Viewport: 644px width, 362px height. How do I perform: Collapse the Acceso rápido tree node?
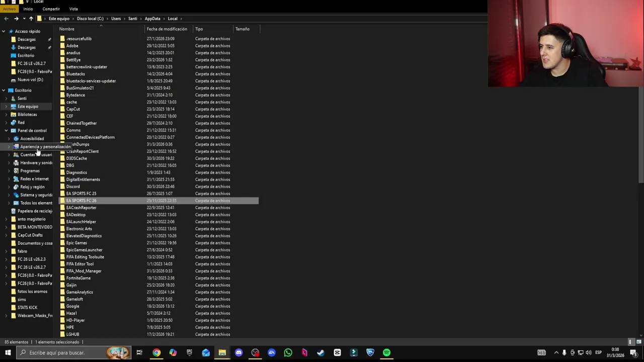point(4,31)
